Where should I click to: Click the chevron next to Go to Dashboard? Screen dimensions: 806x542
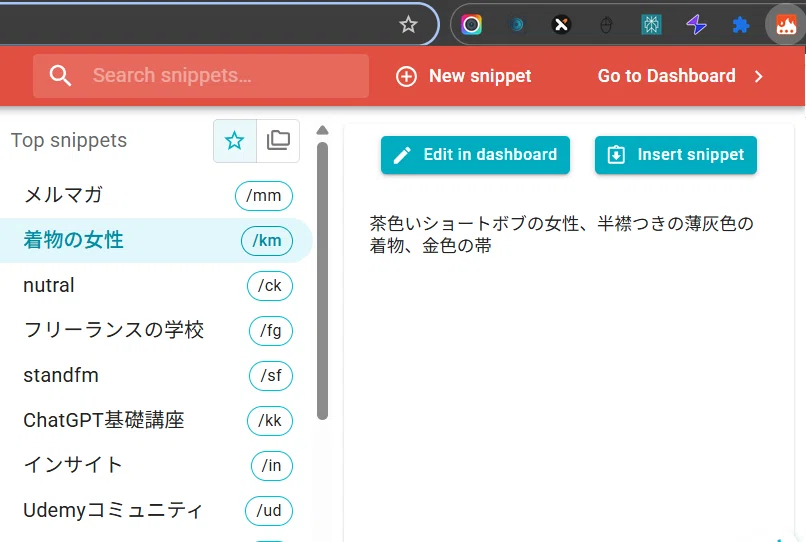click(759, 77)
